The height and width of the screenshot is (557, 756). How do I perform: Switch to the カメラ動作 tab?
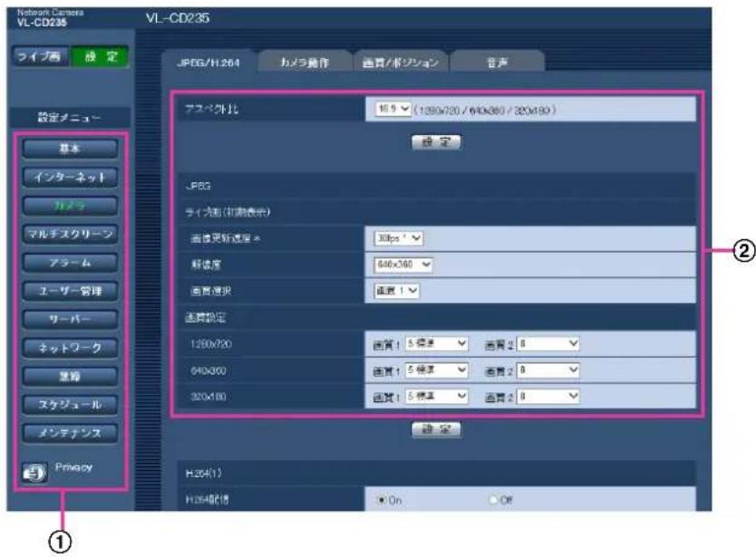click(305, 62)
